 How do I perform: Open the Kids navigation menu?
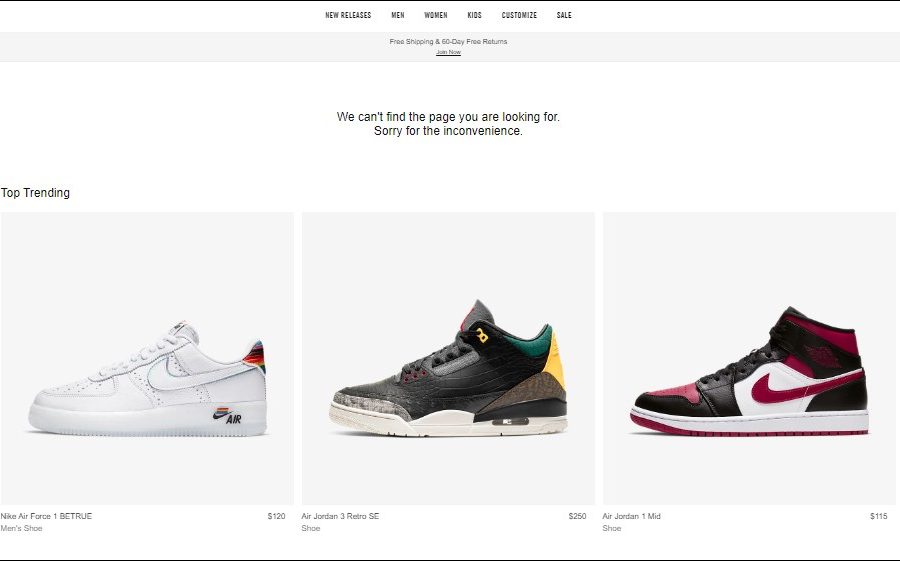click(x=474, y=16)
